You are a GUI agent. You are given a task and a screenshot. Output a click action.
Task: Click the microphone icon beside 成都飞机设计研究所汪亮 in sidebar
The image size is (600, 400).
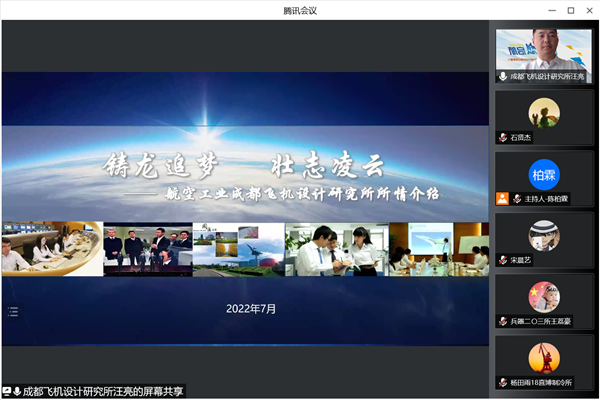click(503, 75)
